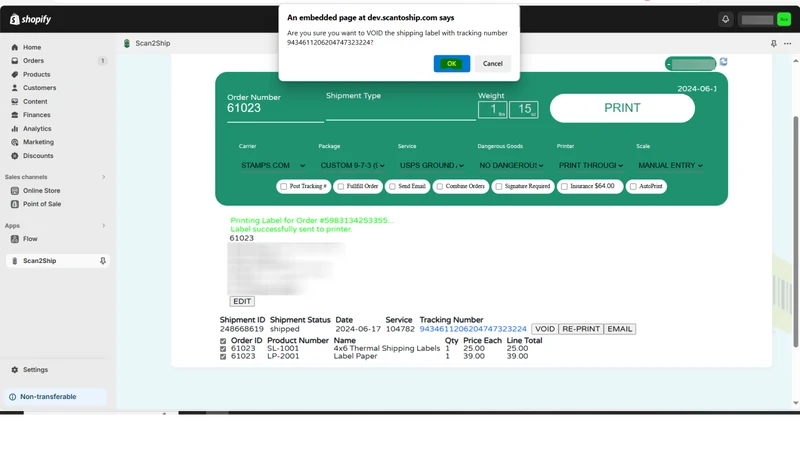Click the Order Number field 61023
The width and height of the screenshot is (800, 450).
(x=275, y=109)
